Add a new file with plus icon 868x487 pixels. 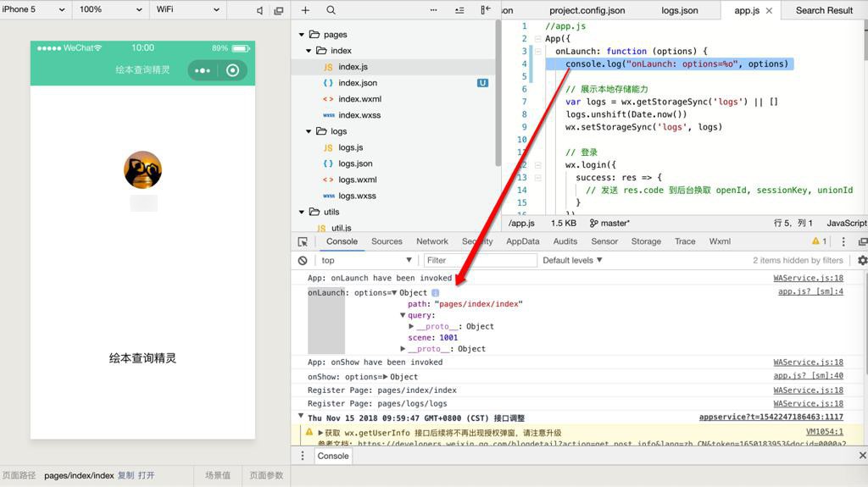[305, 10]
